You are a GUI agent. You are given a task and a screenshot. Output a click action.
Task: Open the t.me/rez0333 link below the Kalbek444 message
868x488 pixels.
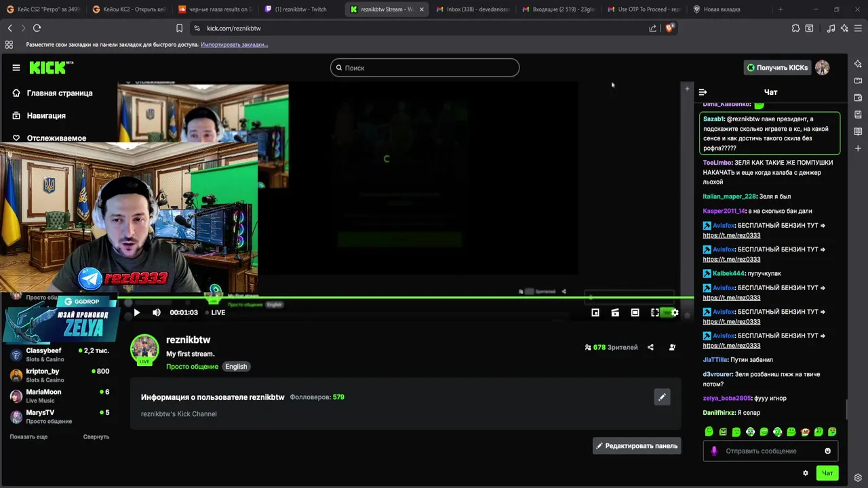(731, 298)
